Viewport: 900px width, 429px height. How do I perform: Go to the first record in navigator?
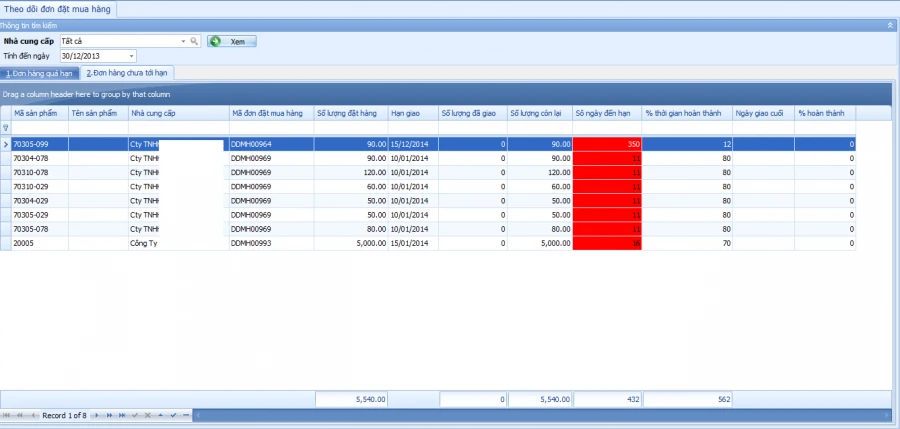(6, 415)
